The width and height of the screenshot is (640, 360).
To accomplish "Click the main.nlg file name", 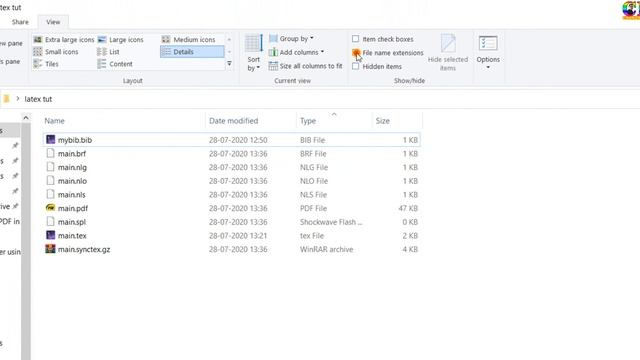I will [x=72, y=167].
